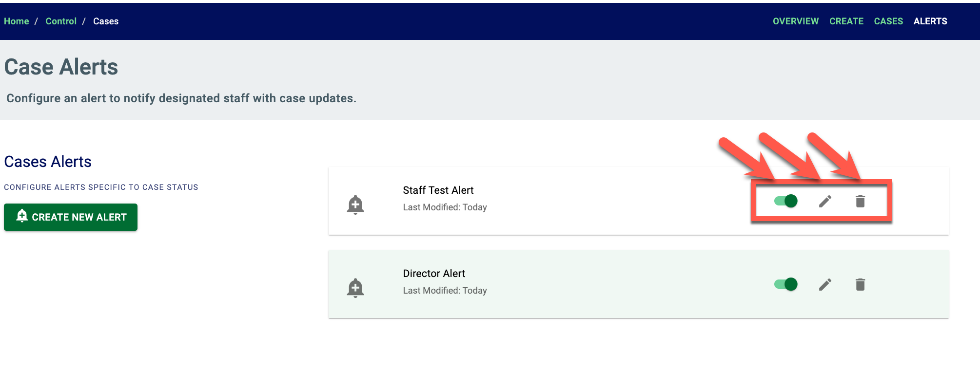Edit the Staff Test Alert with pencil icon
Screen dimensions: 980x372
point(825,201)
